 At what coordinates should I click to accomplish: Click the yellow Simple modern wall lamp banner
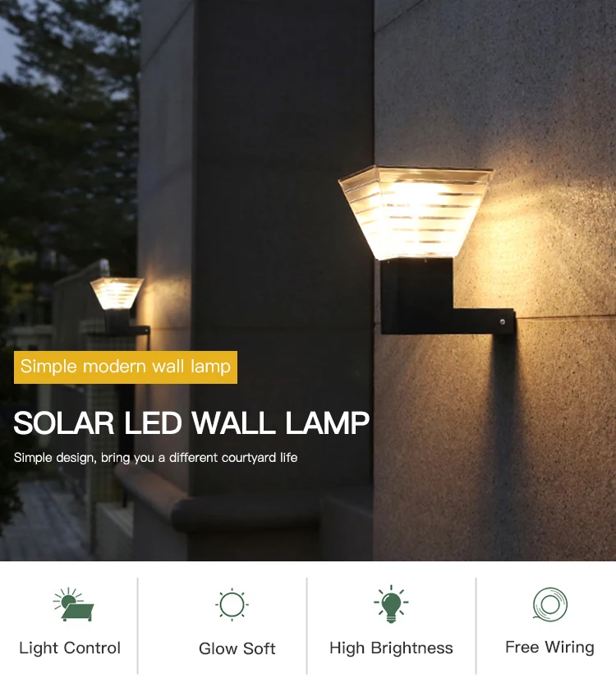click(126, 367)
